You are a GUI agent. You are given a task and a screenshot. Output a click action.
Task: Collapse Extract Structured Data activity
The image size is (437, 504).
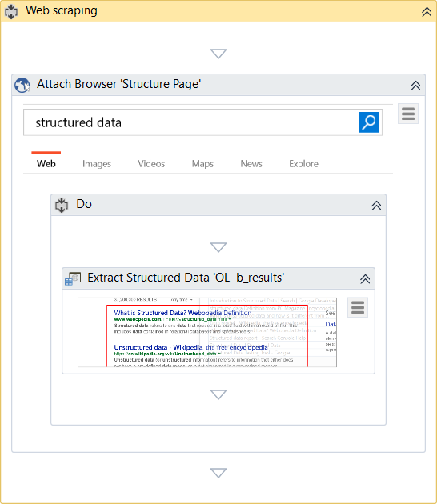[x=365, y=278]
